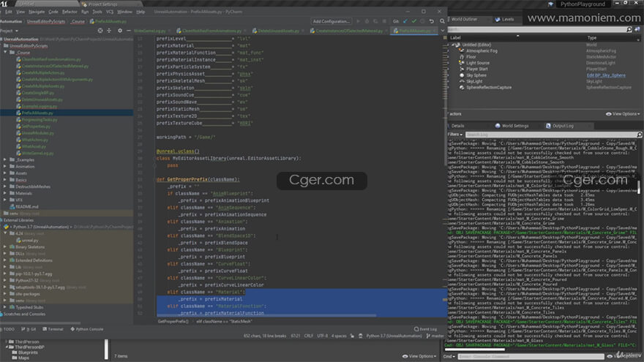Click the Git history clock icon
This screenshot has width=644, height=362.
tap(423, 21)
